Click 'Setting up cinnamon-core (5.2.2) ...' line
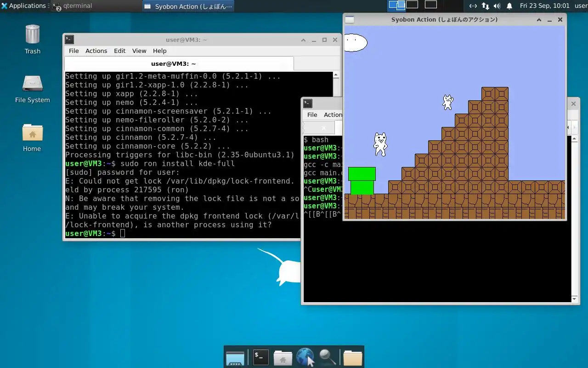This screenshot has height=368, width=588. 147,146
